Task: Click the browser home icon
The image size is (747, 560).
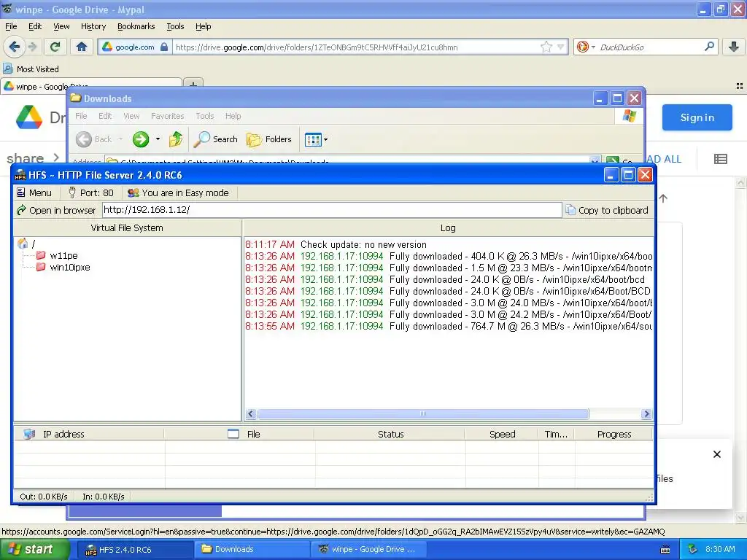Action: 82,47
